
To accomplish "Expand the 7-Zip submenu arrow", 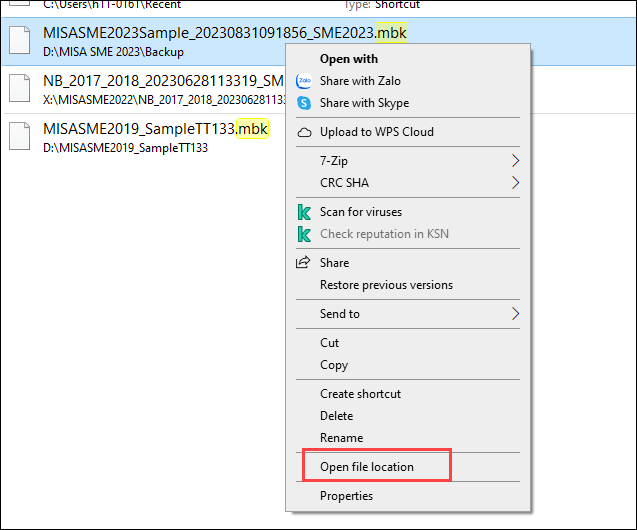I will [x=516, y=161].
